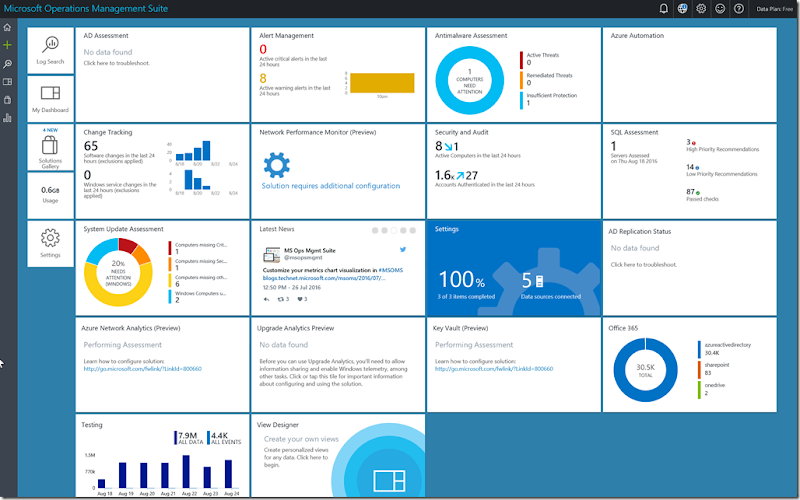This screenshot has height=500, width=800.
Task: Click the 65 software changes value
Action: pyautogui.click(x=91, y=146)
